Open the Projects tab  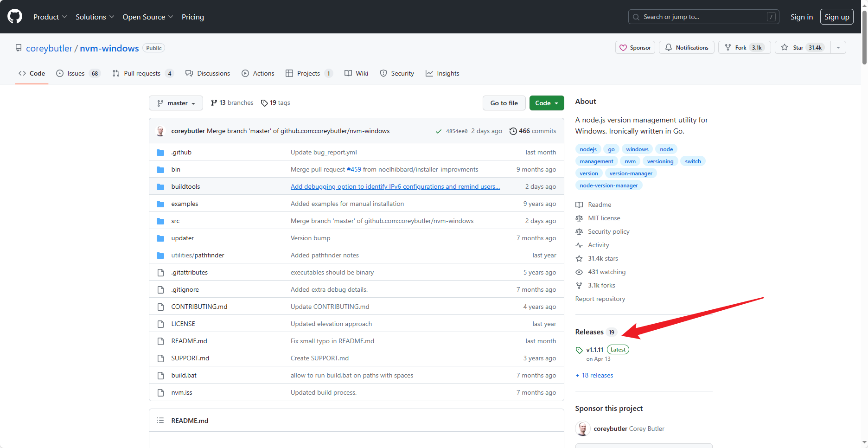pyautogui.click(x=309, y=73)
